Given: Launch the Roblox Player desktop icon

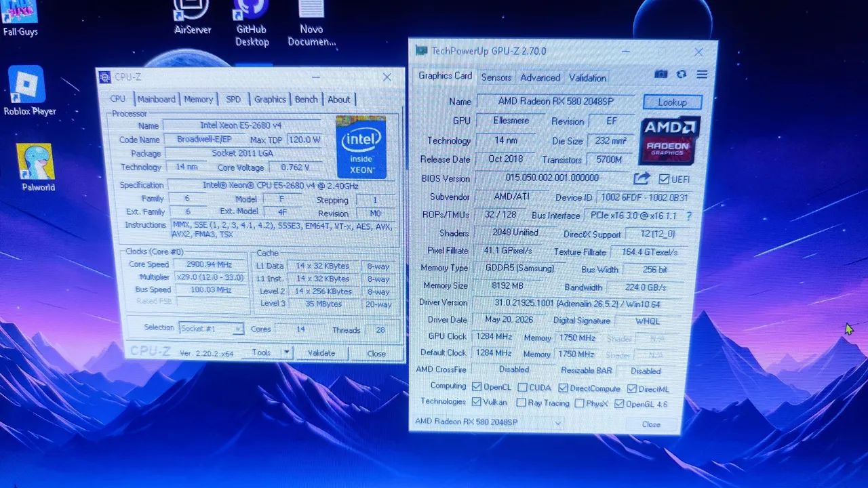Looking at the screenshot, I should [x=28, y=91].
